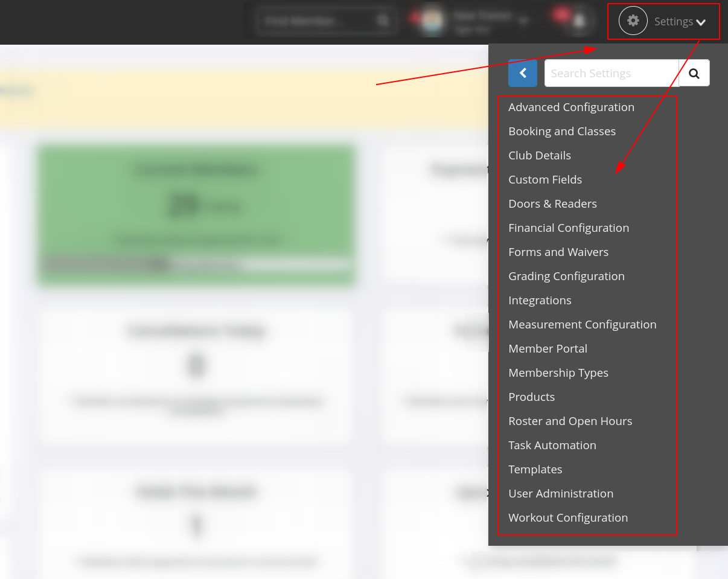Open Doors & Readers settings
The width and height of the screenshot is (728, 579).
[x=552, y=203]
